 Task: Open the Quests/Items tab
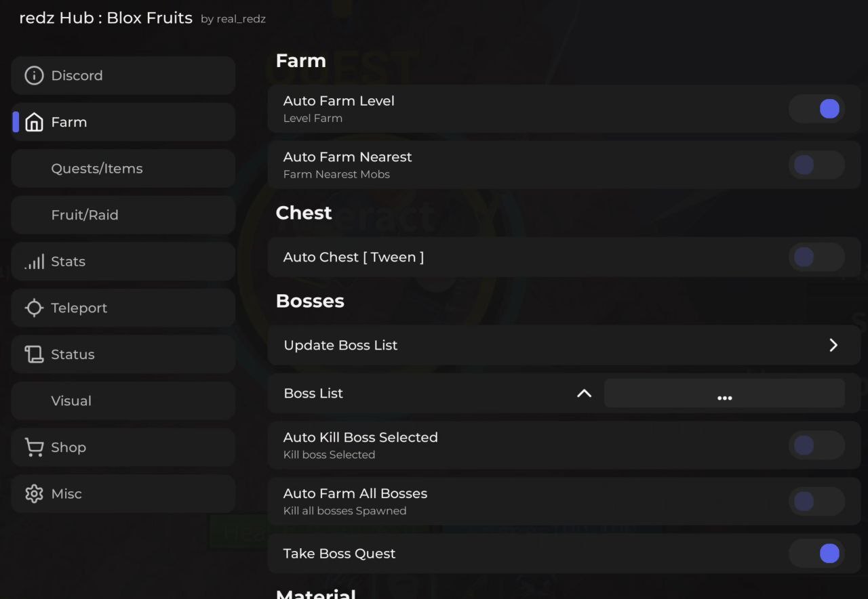(97, 169)
